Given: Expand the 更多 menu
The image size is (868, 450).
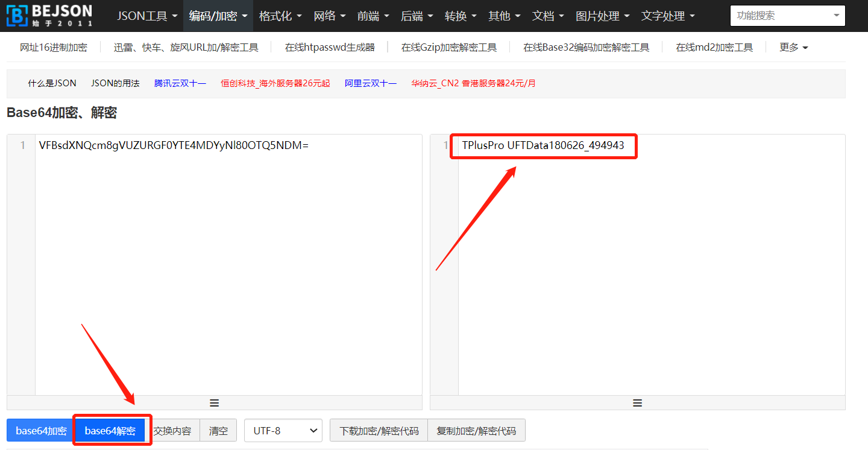Looking at the screenshot, I should [793, 47].
